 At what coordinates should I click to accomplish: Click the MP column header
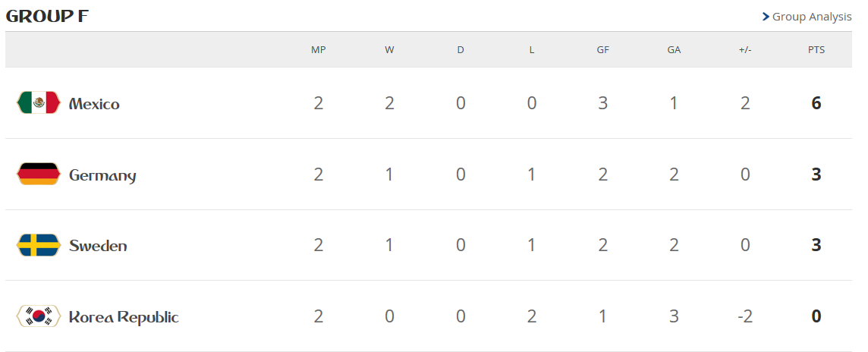coord(318,50)
